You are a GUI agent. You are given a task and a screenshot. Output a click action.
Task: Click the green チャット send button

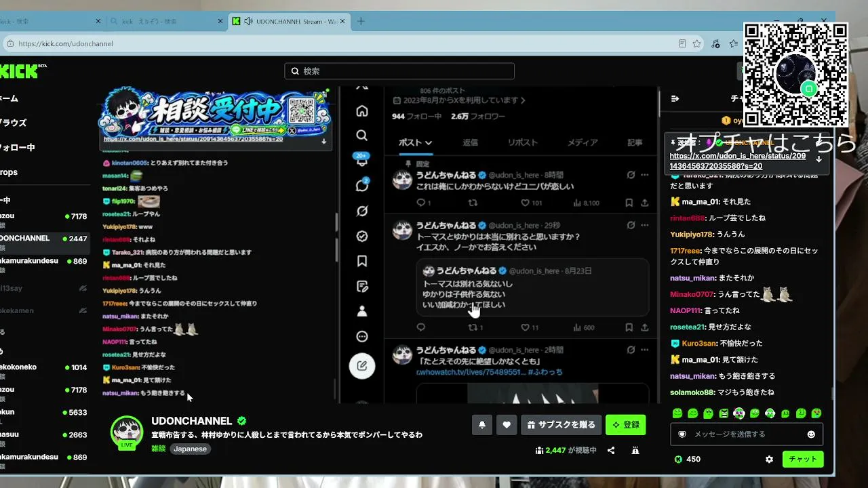pyautogui.click(x=803, y=459)
